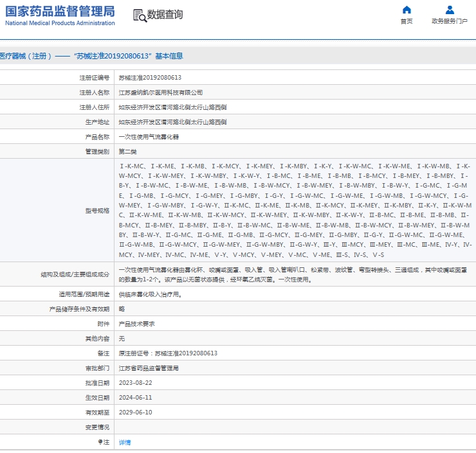Click the 注册人住所 label
Viewport: 476px width, 453px height.
[95, 107]
